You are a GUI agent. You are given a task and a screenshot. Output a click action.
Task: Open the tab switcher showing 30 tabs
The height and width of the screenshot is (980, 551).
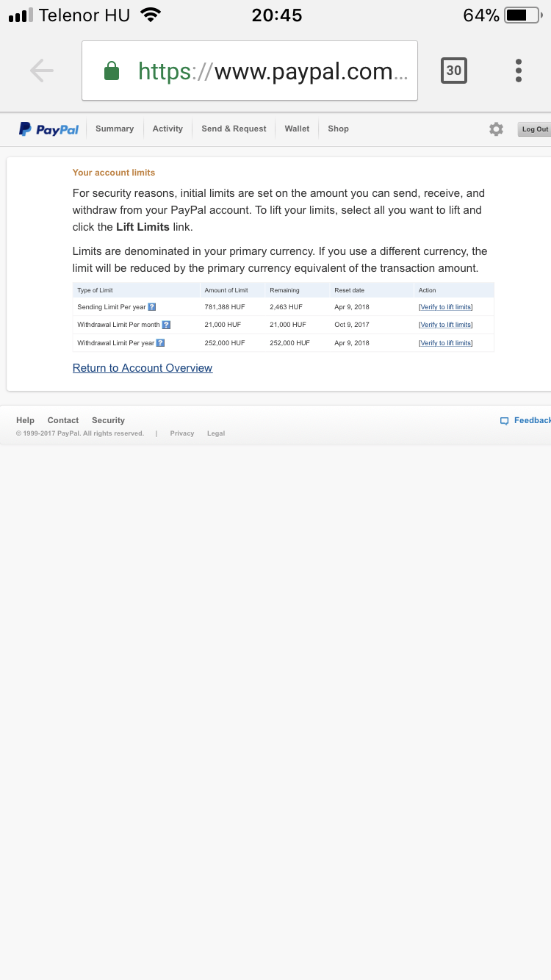[453, 71]
